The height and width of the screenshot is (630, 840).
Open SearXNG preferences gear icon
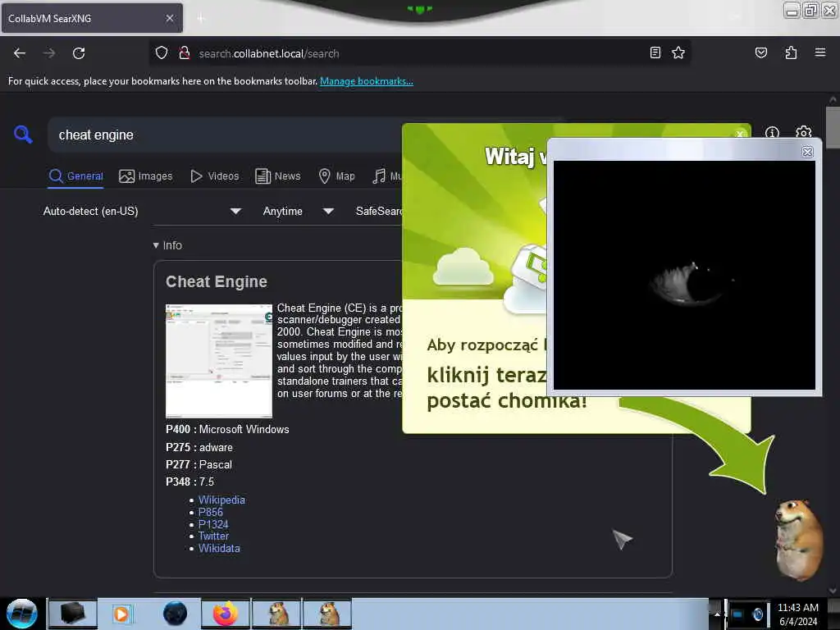(803, 132)
